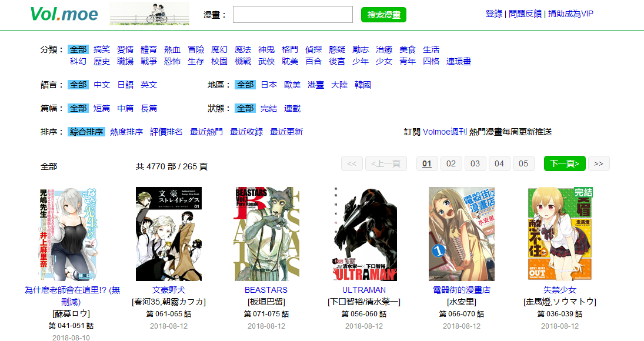The height and width of the screenshot is (341, 644).
Task: Filter category by 生活
Action: point(431,49)
